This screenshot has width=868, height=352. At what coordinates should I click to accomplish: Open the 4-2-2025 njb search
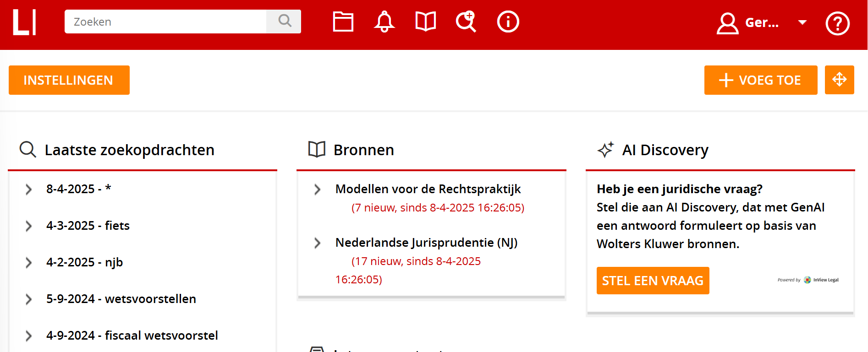[x=84, y=262]
